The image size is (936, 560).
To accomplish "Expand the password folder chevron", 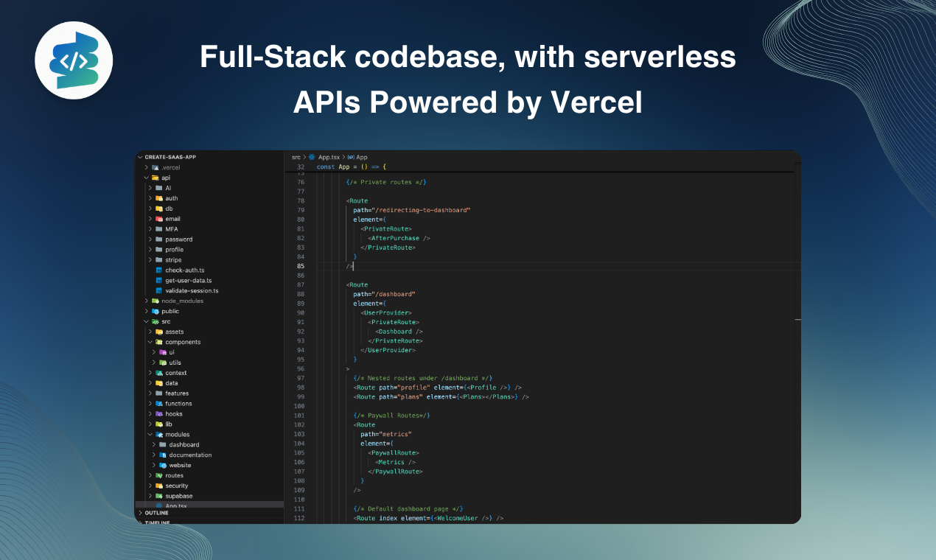I will pos(150,239).
